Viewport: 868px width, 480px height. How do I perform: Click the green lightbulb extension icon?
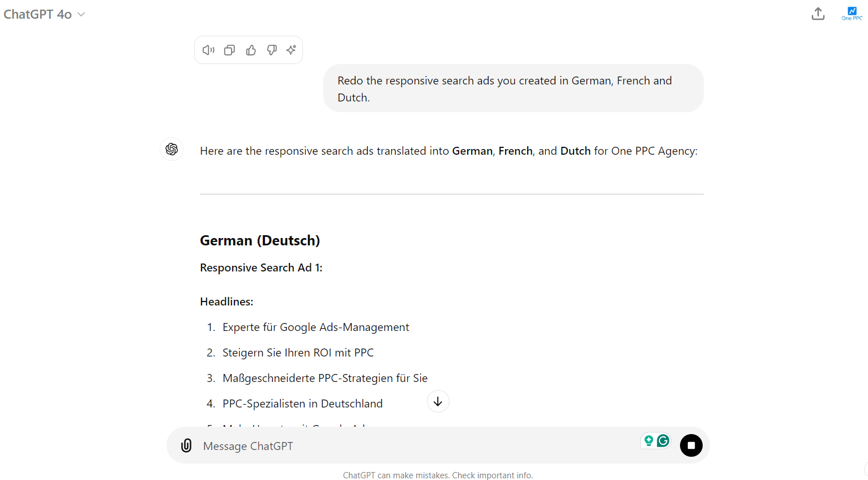coord(649,440)
